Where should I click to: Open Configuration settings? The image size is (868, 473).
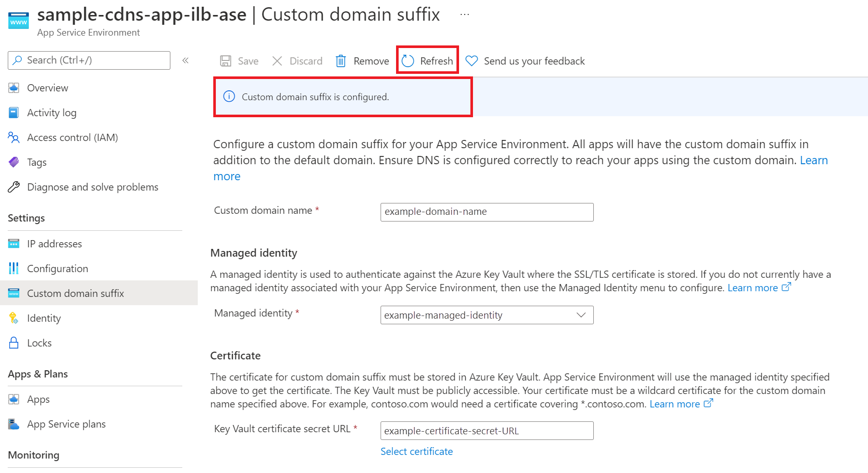58,269
